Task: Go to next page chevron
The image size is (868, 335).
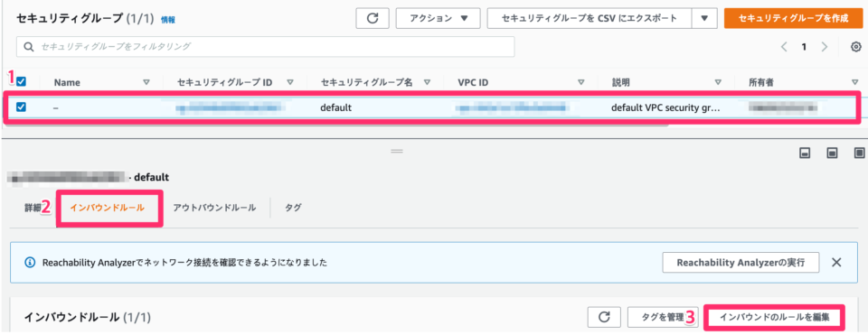Action: coord(825,47)
